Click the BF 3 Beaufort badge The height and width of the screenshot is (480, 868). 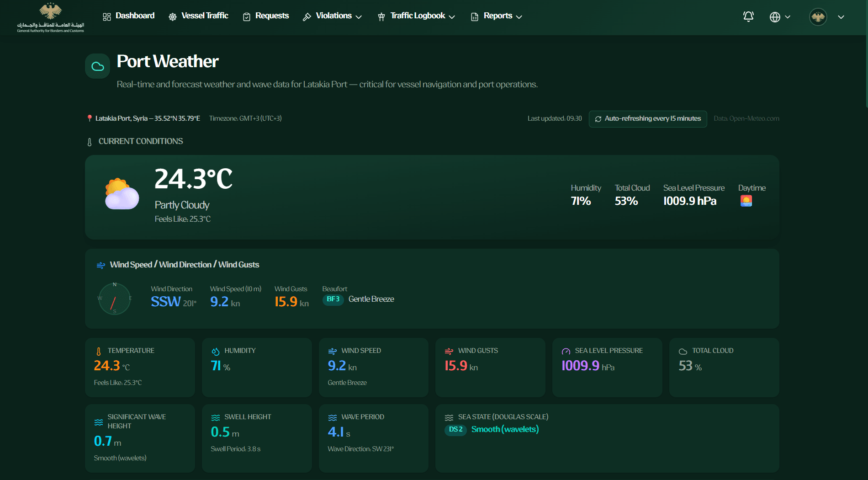(x=333, y=299)
